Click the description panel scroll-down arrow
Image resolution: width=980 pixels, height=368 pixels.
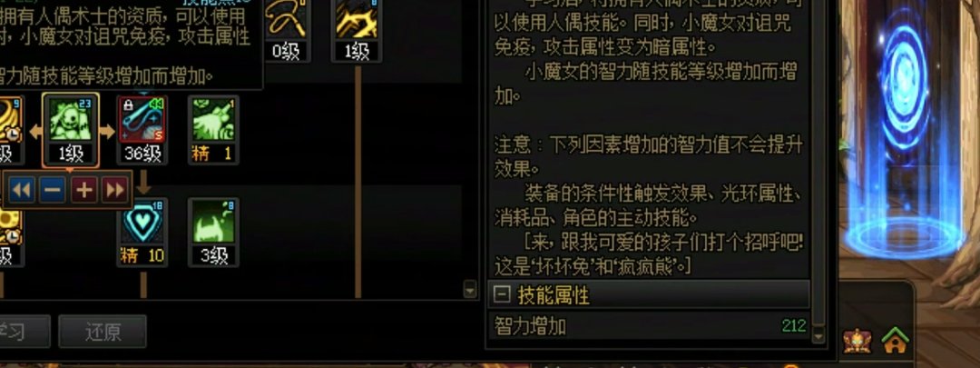click(818, 336)
